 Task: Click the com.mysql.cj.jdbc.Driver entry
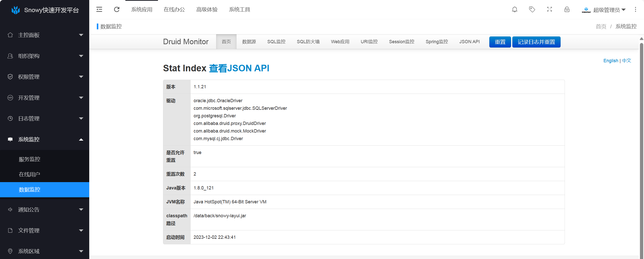[x=218, y=139]
